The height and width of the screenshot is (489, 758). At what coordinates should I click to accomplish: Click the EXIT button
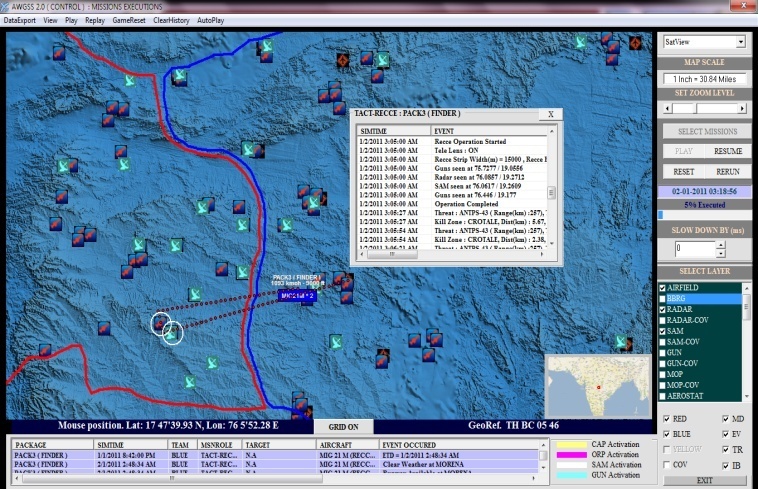coord(705,480)
